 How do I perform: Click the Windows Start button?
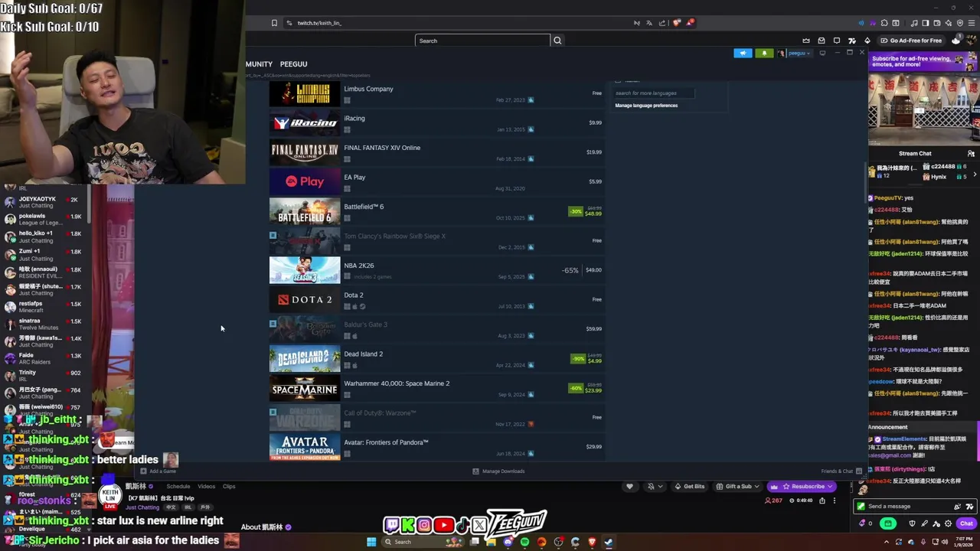(x=371, y=542)
